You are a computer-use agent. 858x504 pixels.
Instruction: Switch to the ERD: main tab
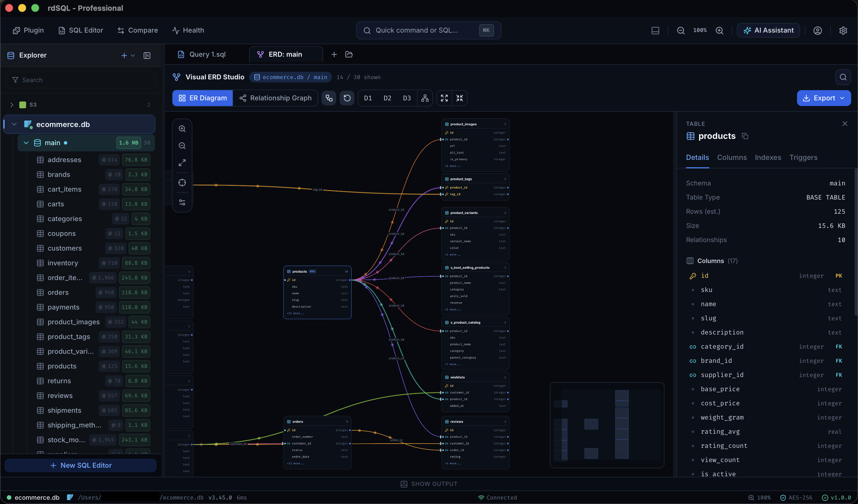[x=286, y=54]
